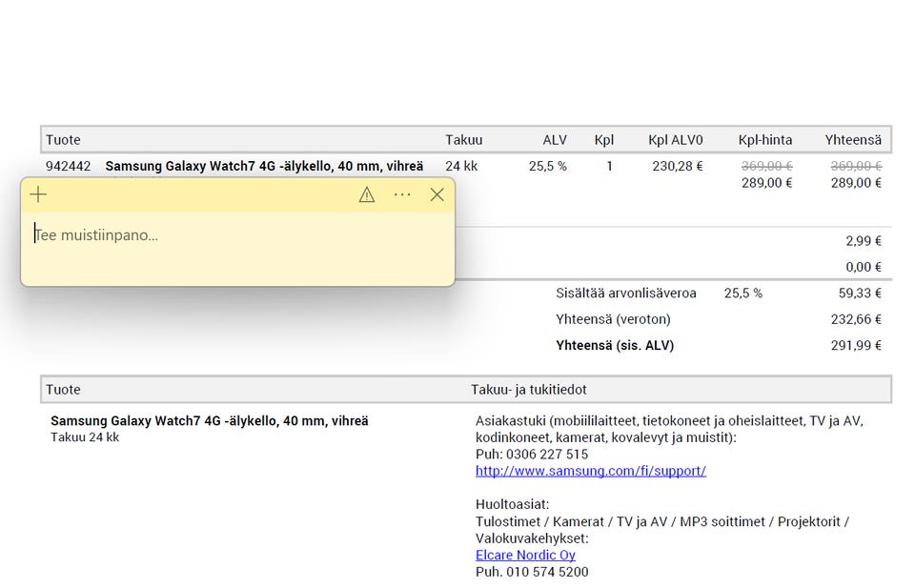Click the 'Huoltoasiat:' heading
This screenshot has width=915, height=588.
pyautogui.click(x=513, y=504)
